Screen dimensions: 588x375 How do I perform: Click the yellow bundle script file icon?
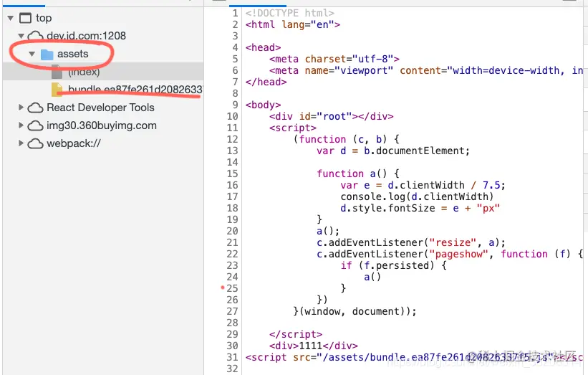tap(57, 90)
